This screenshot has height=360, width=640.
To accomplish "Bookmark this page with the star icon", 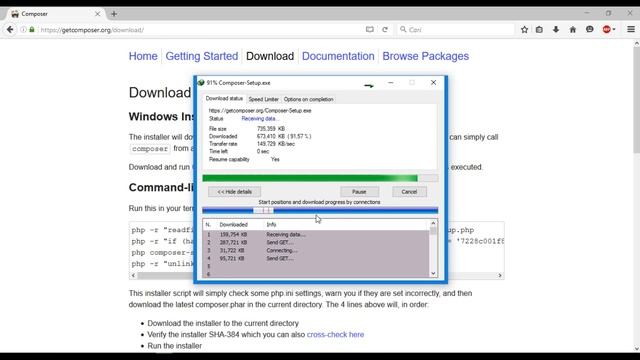I will tap(524, 29).
